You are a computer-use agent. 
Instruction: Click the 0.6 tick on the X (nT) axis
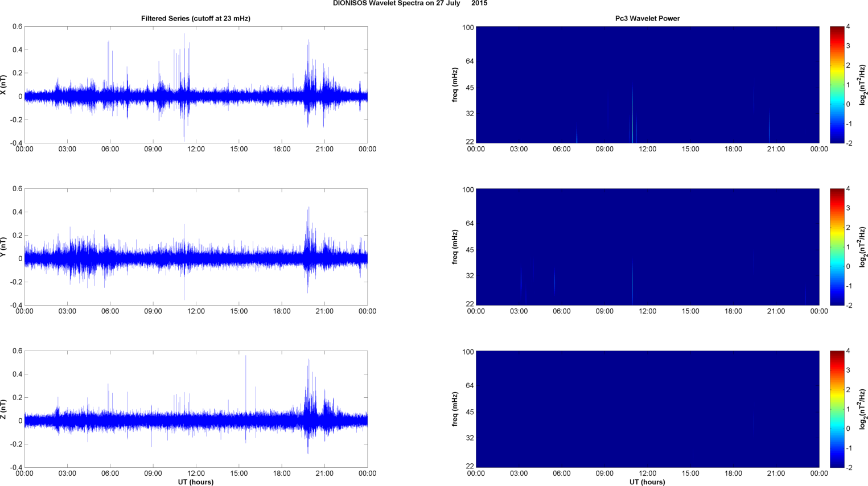(17, 27)
